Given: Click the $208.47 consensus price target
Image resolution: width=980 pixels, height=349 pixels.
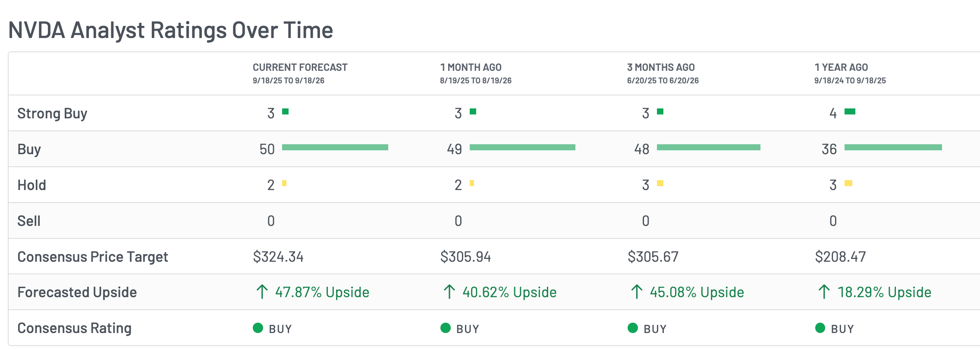Looking at the screenshot, I should [840, 257].
